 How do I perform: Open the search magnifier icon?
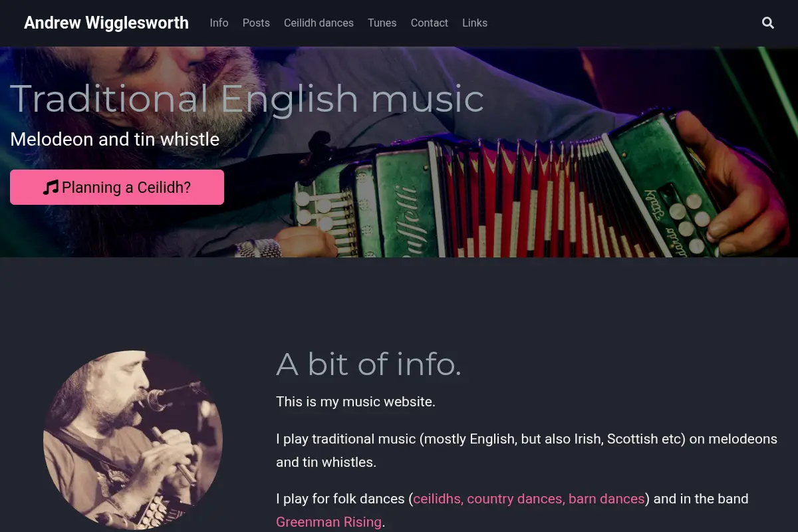pos(768,23)
